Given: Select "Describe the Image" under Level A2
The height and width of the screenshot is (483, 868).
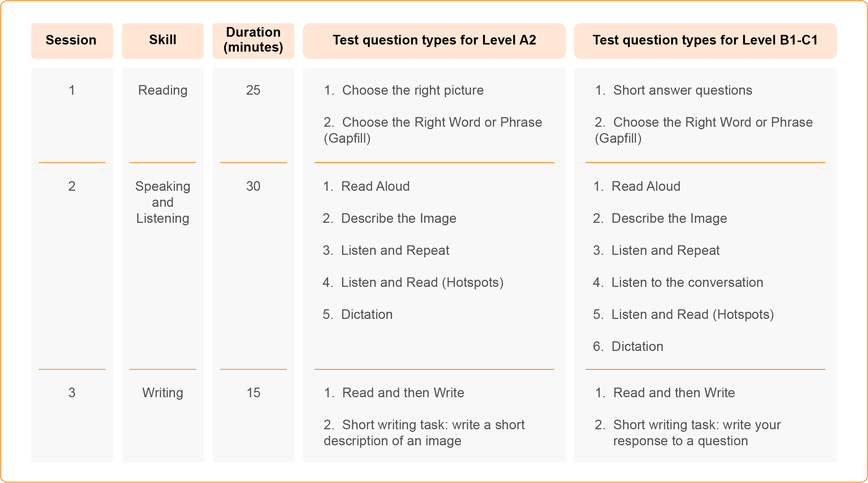Looking at the screenshot, I should click(398, 219).
